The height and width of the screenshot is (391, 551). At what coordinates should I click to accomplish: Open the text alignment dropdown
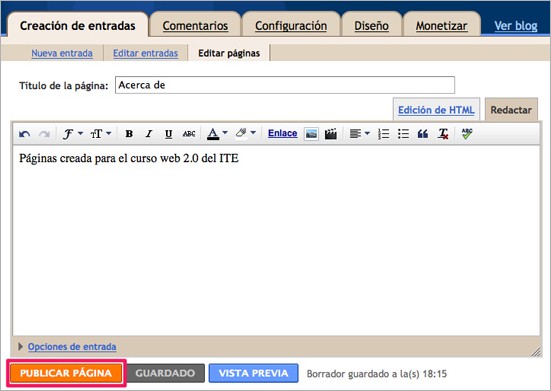[359, 134]
